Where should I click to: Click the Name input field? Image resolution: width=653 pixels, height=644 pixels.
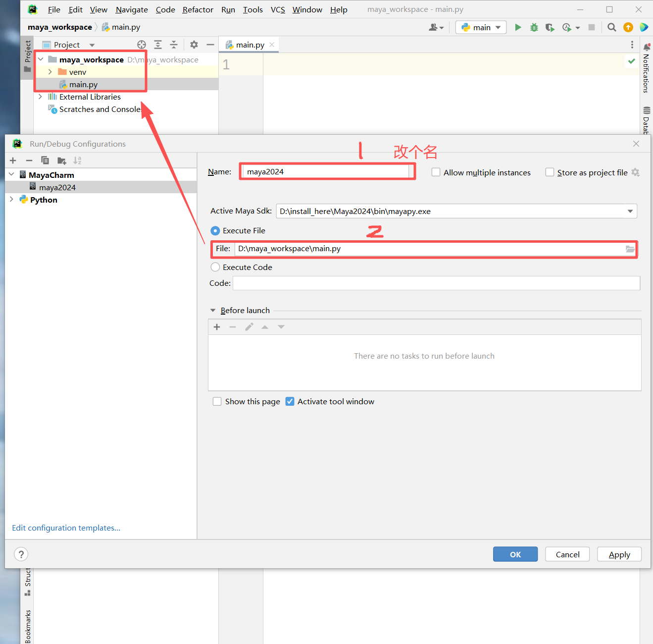327,171
